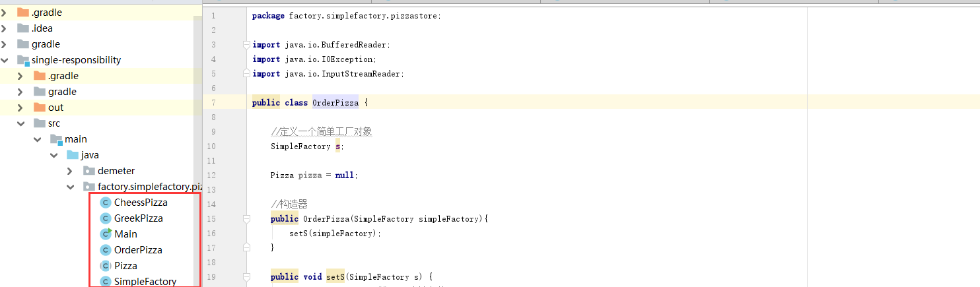The height and width of the screenshot is (287, 980).
Task: Expand the .idea folder
Action: point(5,28)
